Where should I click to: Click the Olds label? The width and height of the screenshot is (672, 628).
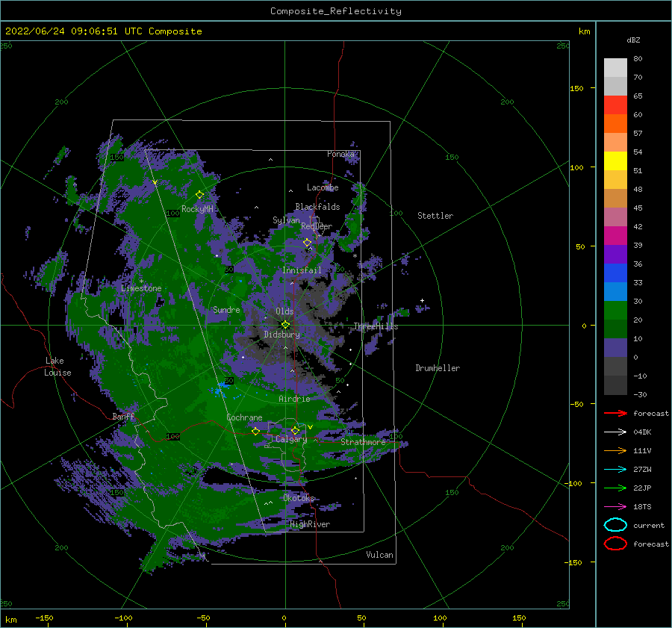coord(284,311)
